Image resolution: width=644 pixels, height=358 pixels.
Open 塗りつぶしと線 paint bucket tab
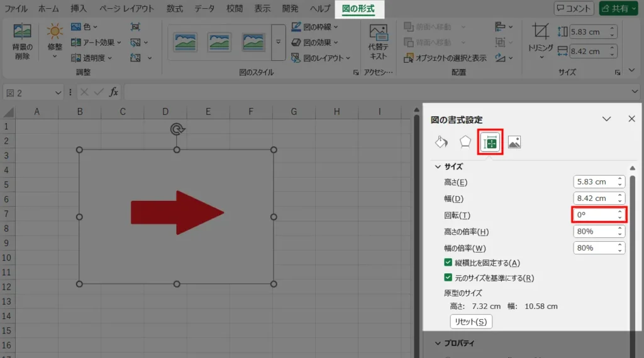[441, 142]
